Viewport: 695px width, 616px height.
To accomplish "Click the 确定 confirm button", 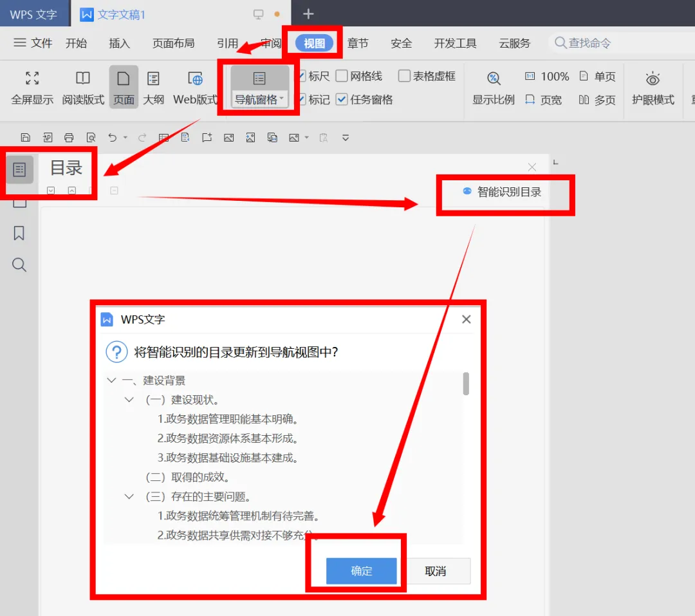I will 361,571.
